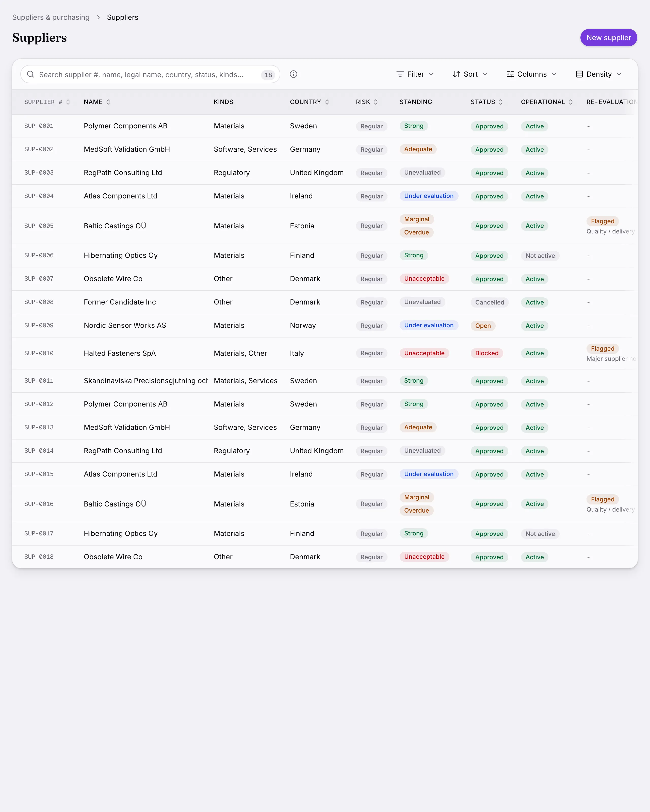Go to Suppliers & purchasing breadcrumb
This screenshot has width=650, height=812.
tap(51, 17)
